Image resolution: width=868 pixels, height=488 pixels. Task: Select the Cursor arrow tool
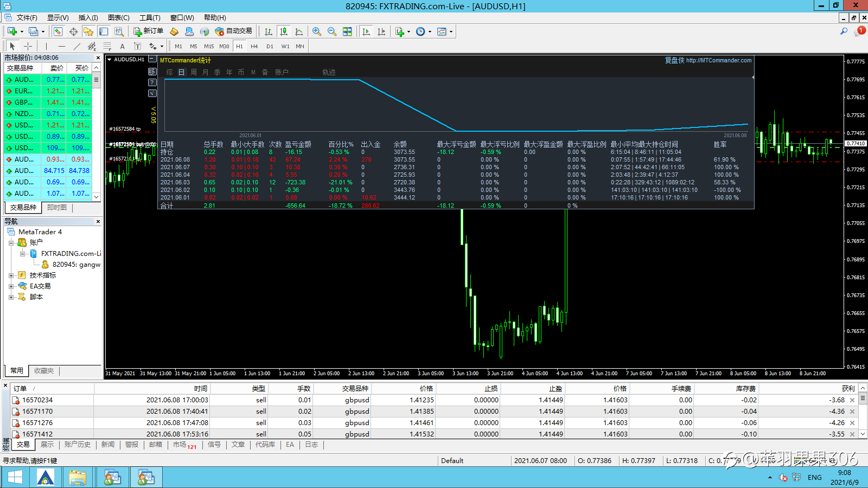pos(12,46)
